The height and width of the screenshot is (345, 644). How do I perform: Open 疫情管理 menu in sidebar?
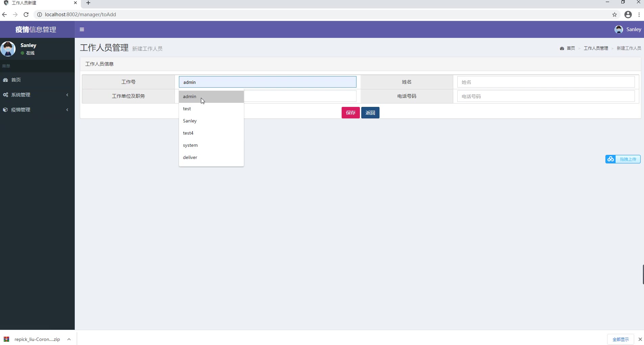tap(37, 110)
